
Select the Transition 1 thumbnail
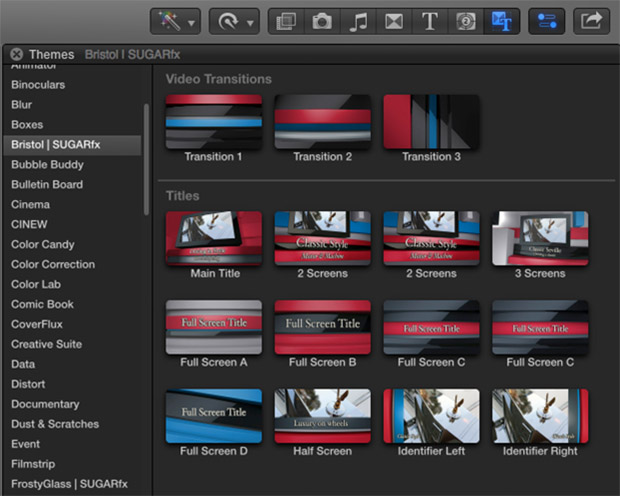click(x=214, y=122)
